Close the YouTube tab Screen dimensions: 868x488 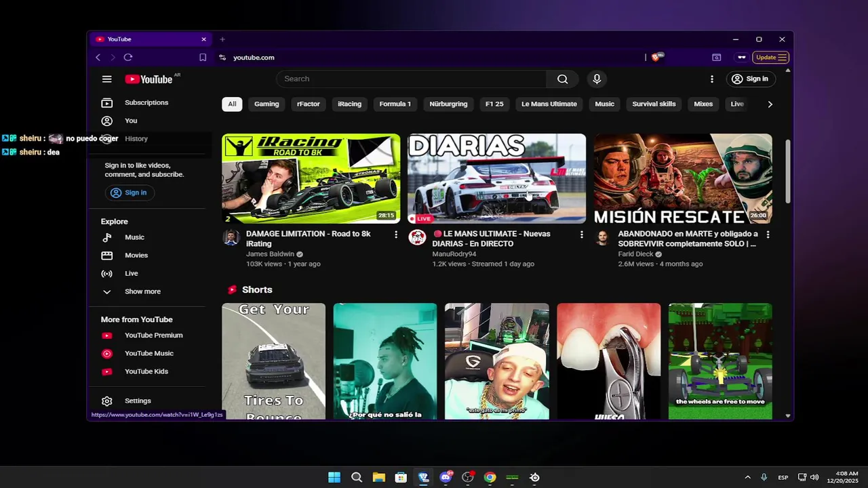click(x=203, y=39)
